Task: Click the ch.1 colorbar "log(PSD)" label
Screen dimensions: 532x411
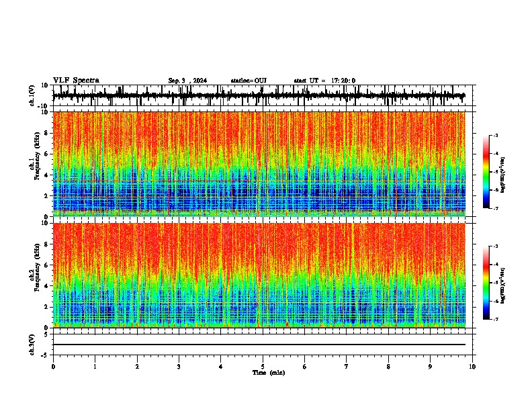Action: coord(502,175)
